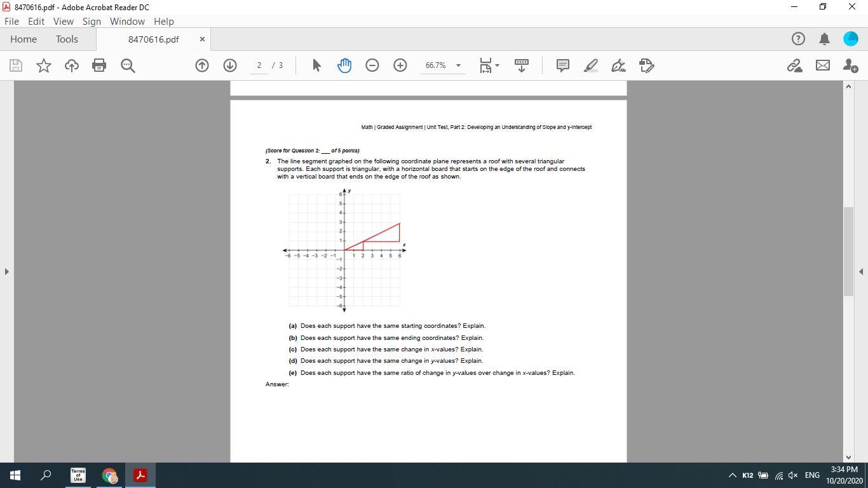Click the scrolling mode keyboard icon
868x488 pixels.
coord(522,65)
